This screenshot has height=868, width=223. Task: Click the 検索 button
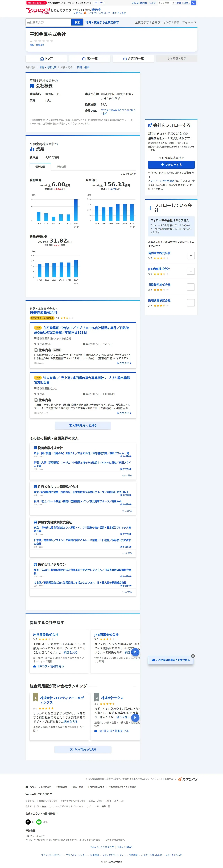(77, 22)
